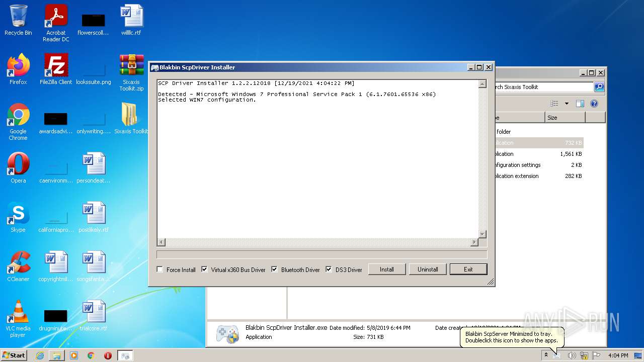
Task: Open the volume speaker tray icon
Action: tap(572, 355)
